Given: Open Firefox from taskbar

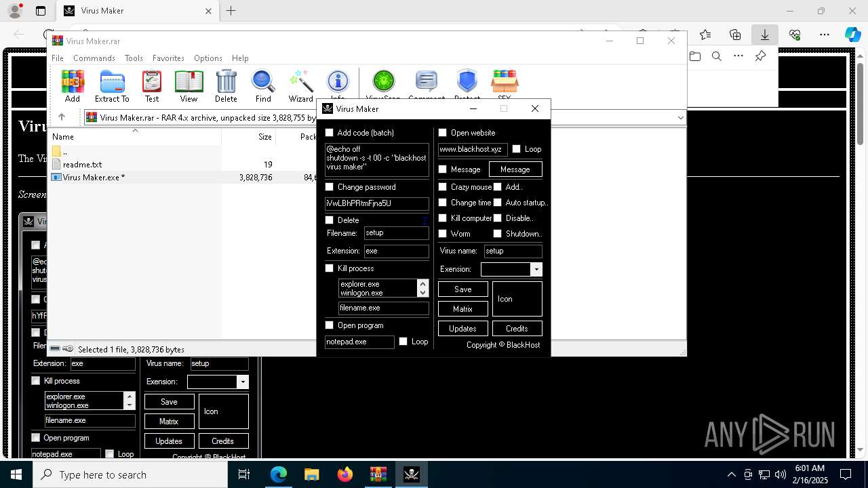Looking at the screenshot, I should 345,474.
